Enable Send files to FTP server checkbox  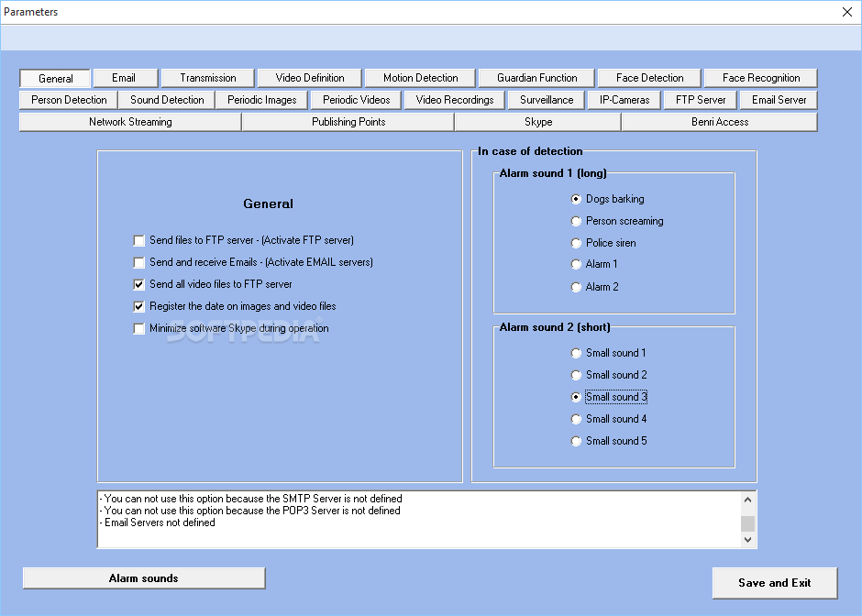(139, 241)
